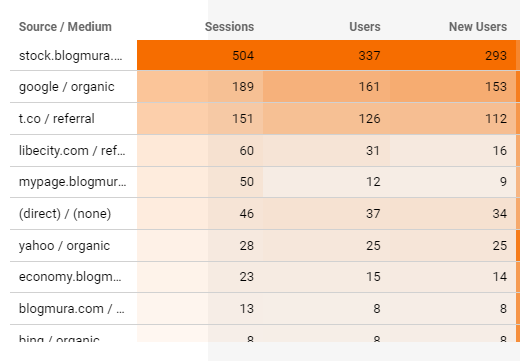The height and width of the screenshot is (361, 520).
Task: Sort by the Sessions column header
Action: tap(229, 27)
